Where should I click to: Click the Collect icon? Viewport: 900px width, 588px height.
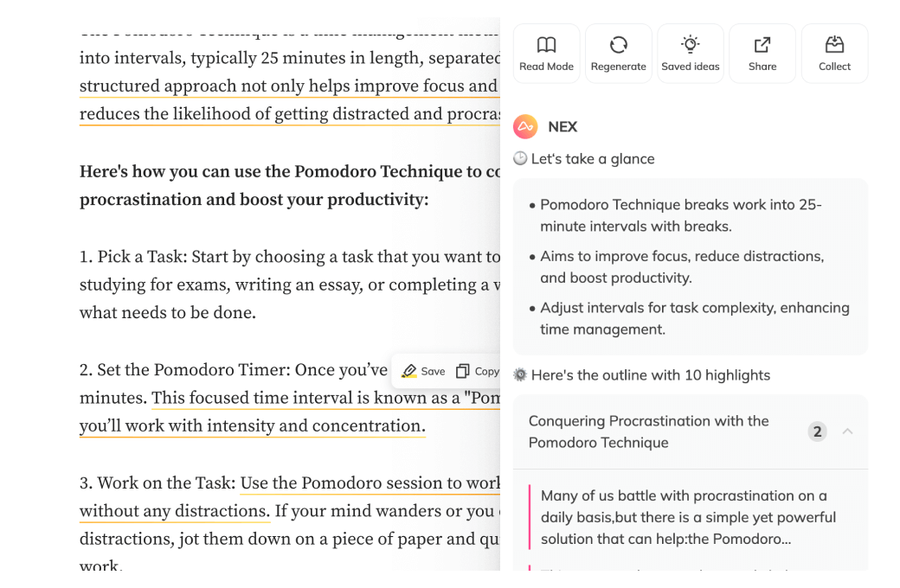(833, 44)
